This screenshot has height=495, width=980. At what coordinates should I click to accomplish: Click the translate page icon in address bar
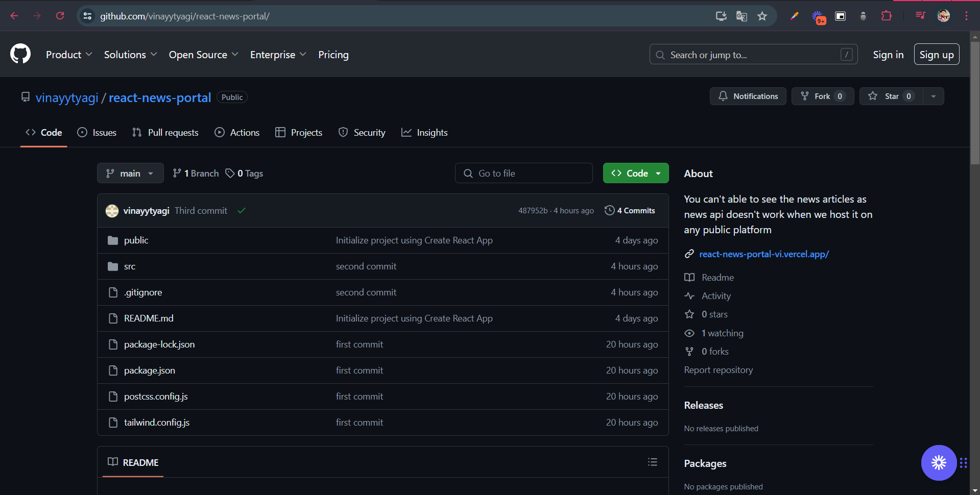pyautogui.click(x=742, y=16)
